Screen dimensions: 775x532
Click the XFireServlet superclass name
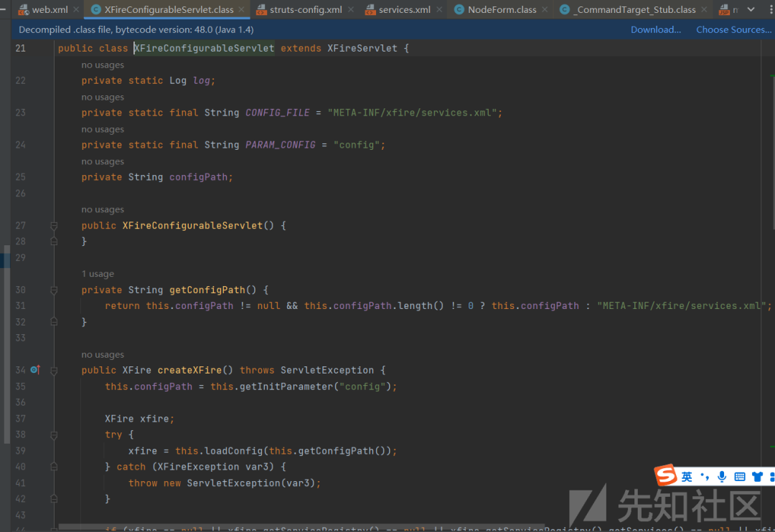click(362, 49)
